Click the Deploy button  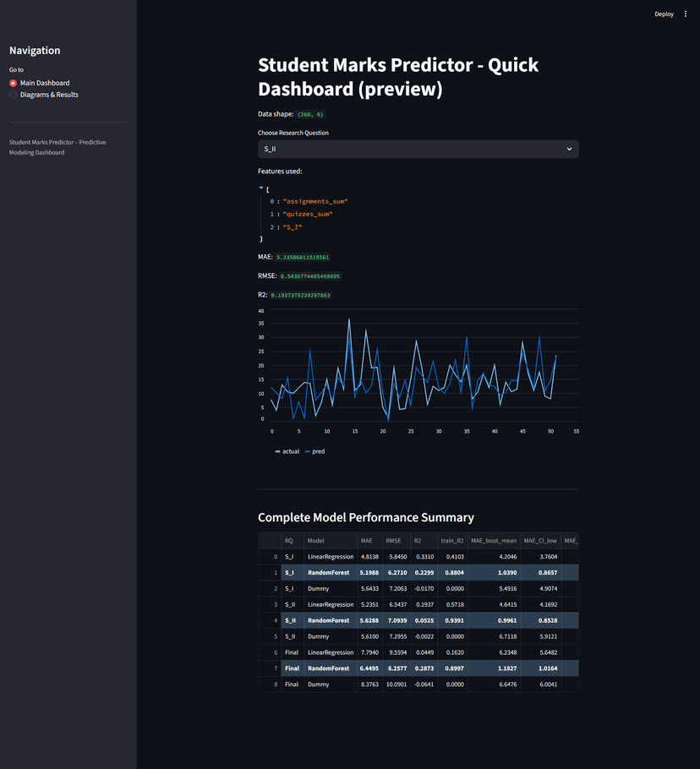pos(664,14)
